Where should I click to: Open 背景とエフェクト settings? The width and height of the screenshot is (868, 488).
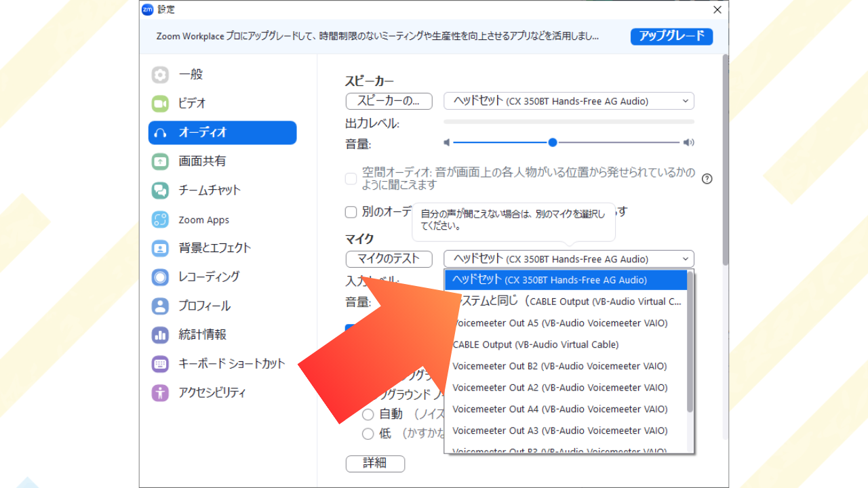(x=222, y=248)
